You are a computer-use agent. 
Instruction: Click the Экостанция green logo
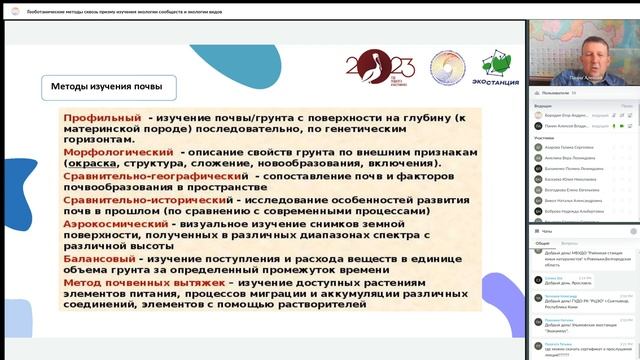(x=496, y=68)
